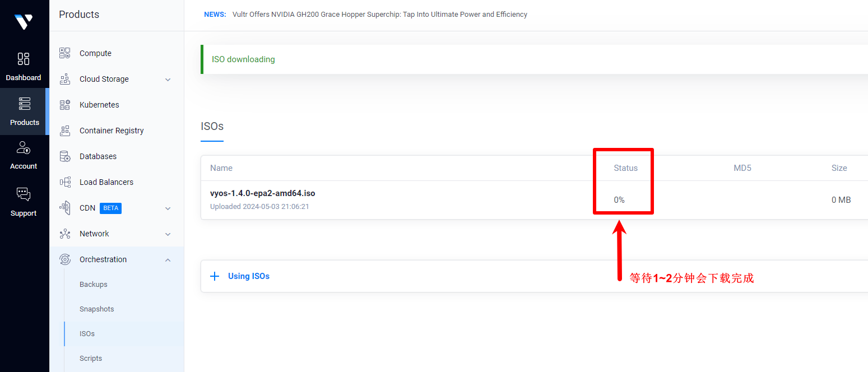Select the Container Registry icon
The image size is (868, 372).
65,131
